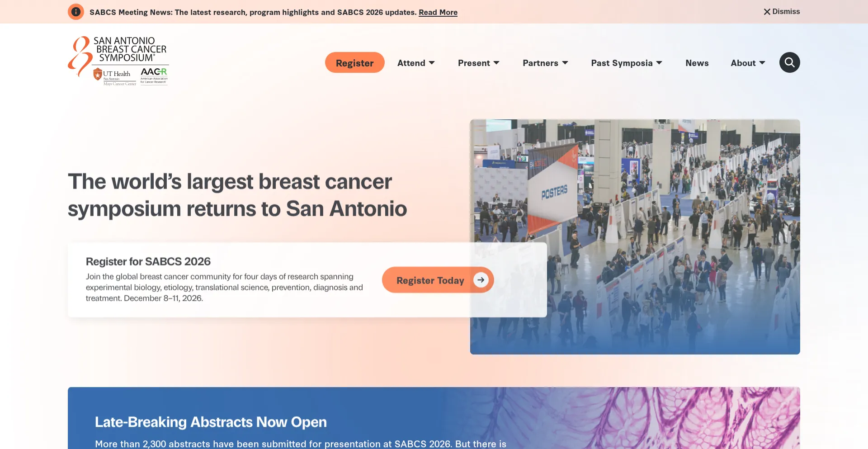The width and height of the screenshot is (868, 449).
Task: Click the arrow circle in Register Today
Action: click(481, 280)
